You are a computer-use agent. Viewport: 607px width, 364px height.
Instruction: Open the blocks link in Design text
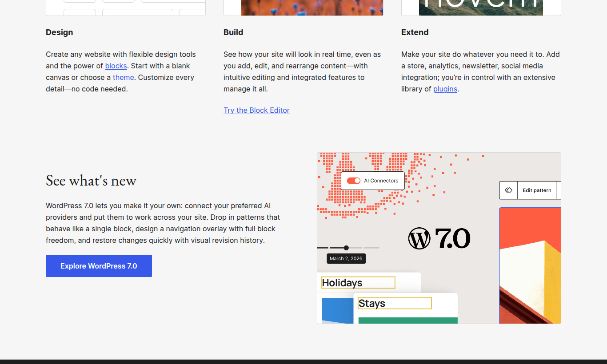[x=116, y=66]
